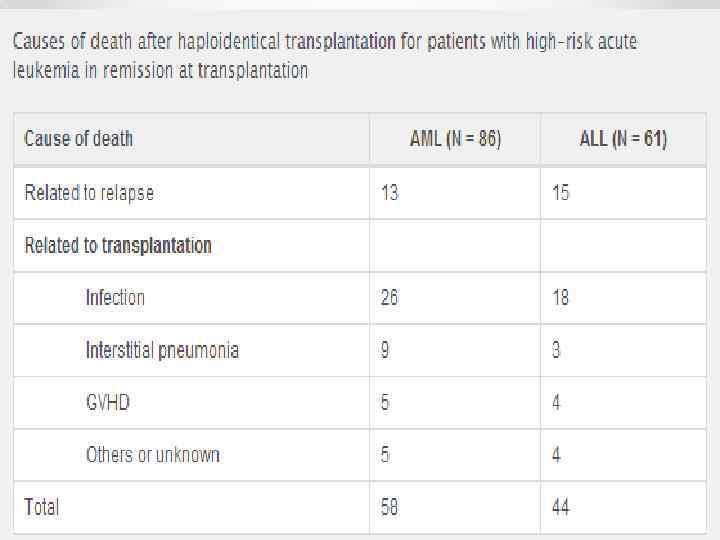Click the "Others or unknown" row label
Image resolution: width=720 pixels, height=540 pixels.
[x=152, y=455]
